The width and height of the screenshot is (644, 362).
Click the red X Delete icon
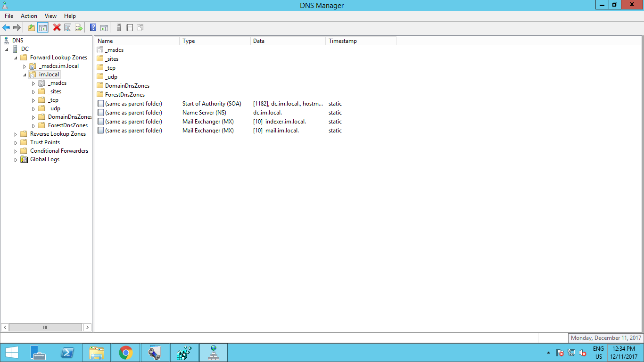56,27
